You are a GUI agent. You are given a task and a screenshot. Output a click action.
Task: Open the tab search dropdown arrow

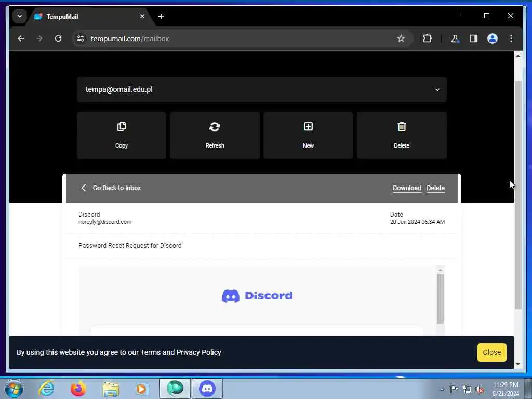20,16
